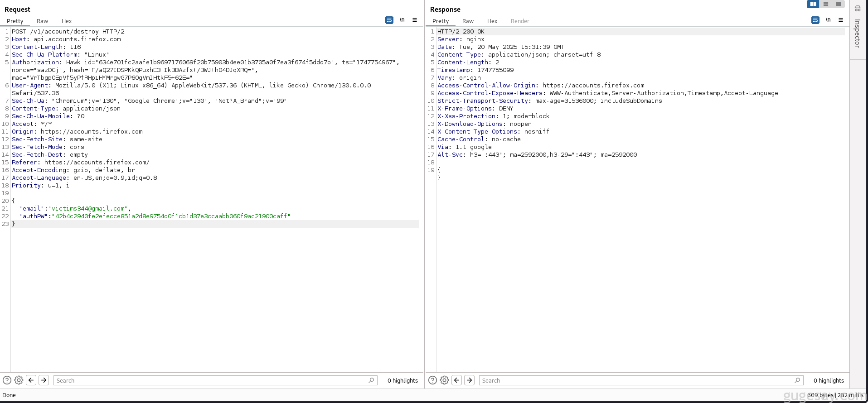Open Request search settings gear
The image size is (868, 403).
(19, 380)
